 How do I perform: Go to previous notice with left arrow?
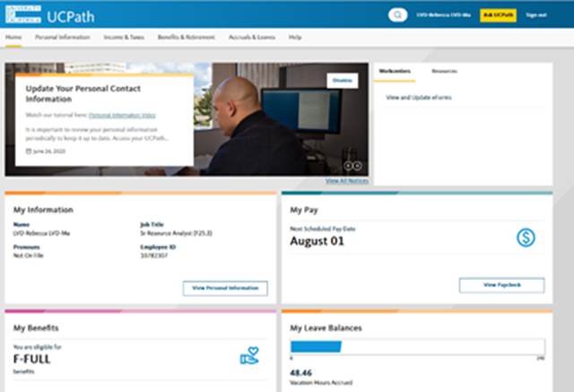pyautogui.click(x=348, y=165)
